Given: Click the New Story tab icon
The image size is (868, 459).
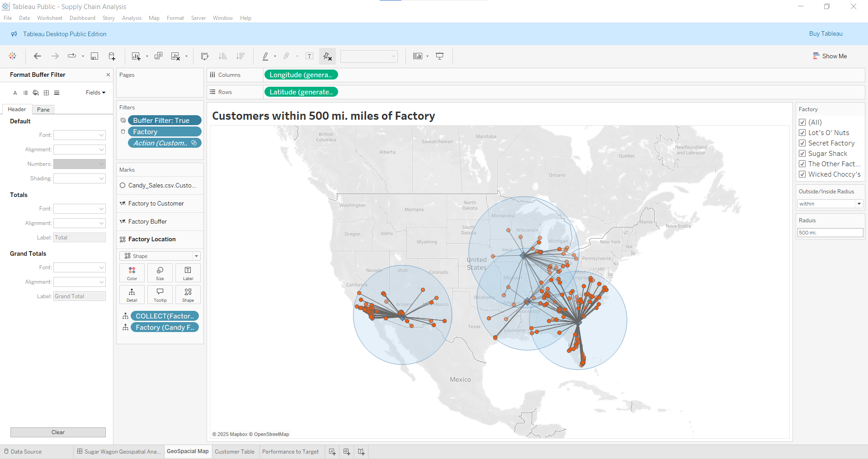Looking at the screenshot, I should click(361, 452).
